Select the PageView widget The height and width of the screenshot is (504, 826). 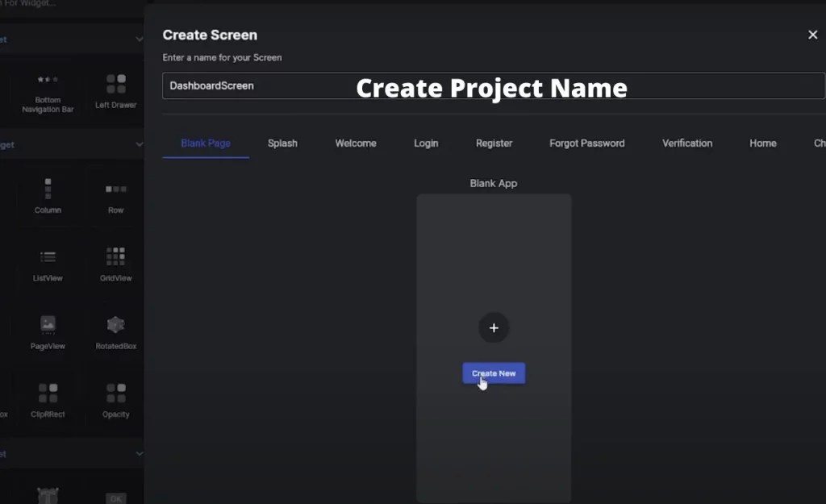[x=47, y=331]
